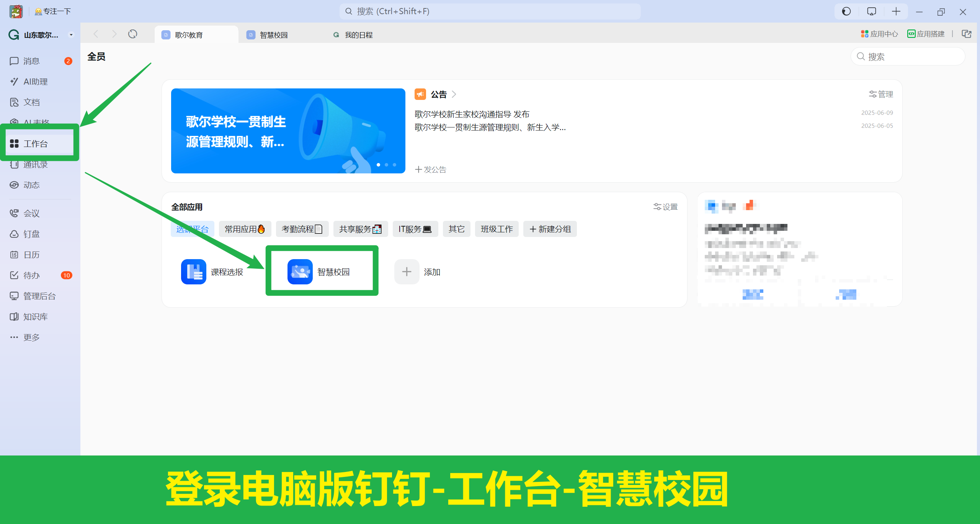Switch to the 我的日程 tab
Screen dimensions: 980x524
(x=358, y=35)
